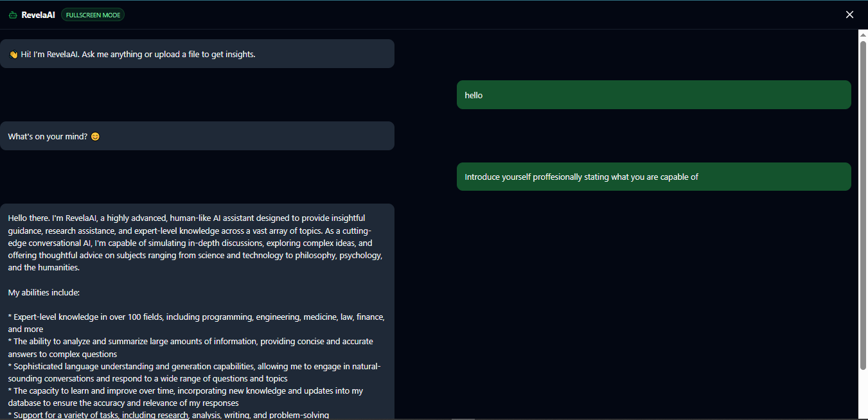Select the FULLSCREEN MODE badge
The height and width of the screenshot is (420, 868).
[93, 14]
